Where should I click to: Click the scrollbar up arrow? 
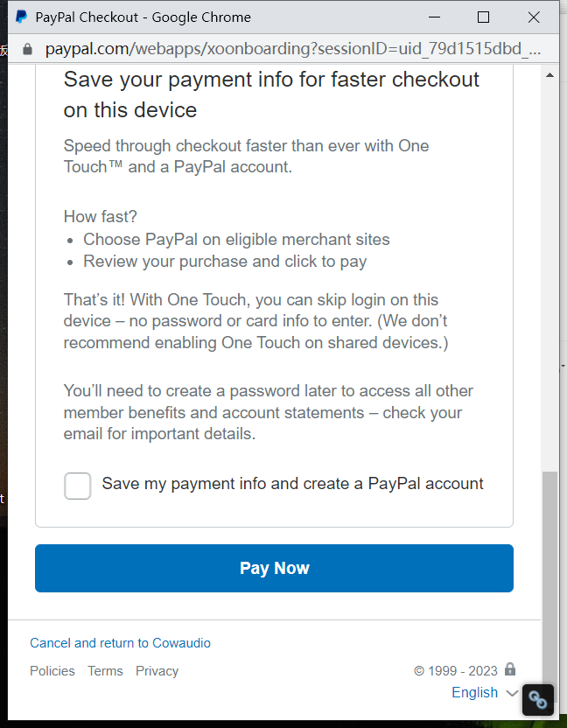click(x=549, y=75)
